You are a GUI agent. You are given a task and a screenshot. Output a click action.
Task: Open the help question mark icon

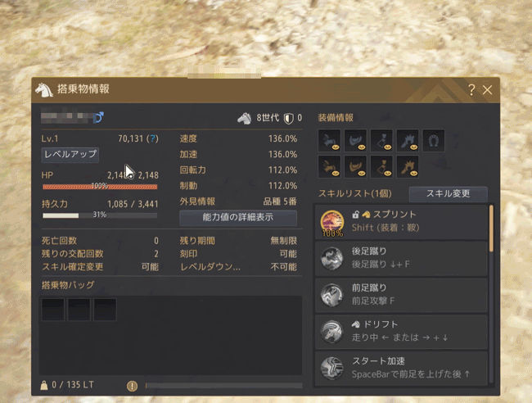(471, 90)
